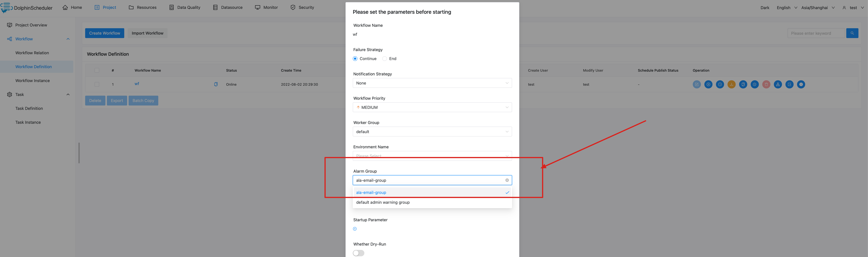Viewport: 868px width, 257px height.
Task: Clear Alarm Group selection with the clear icon
Action: click(x=507, y=180)
